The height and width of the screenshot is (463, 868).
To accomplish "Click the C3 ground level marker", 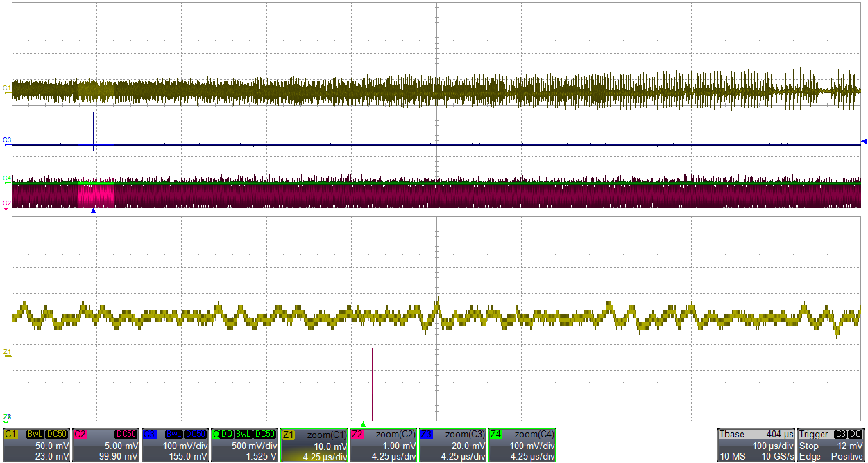I will point(7,142).
